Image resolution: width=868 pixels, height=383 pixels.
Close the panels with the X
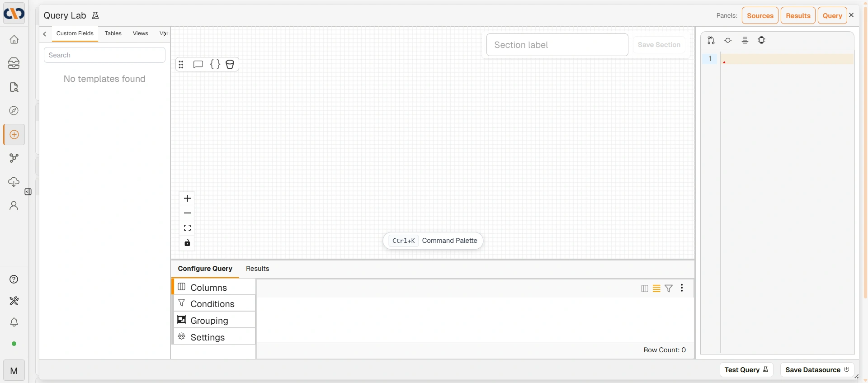pos(852,15)
